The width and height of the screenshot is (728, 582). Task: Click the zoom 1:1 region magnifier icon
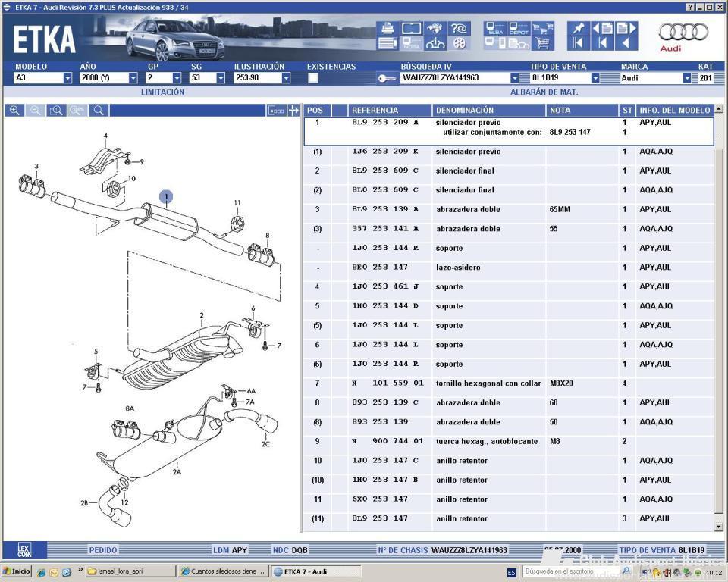[x=56, y=111]
